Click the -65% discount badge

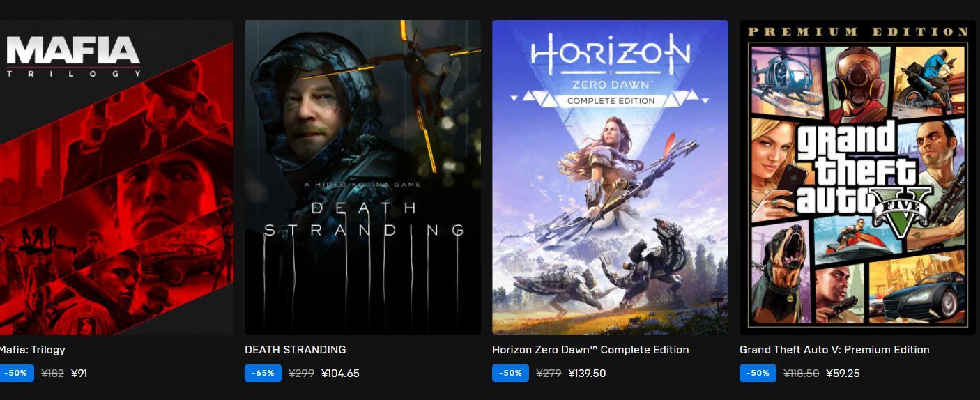[263, 373]
